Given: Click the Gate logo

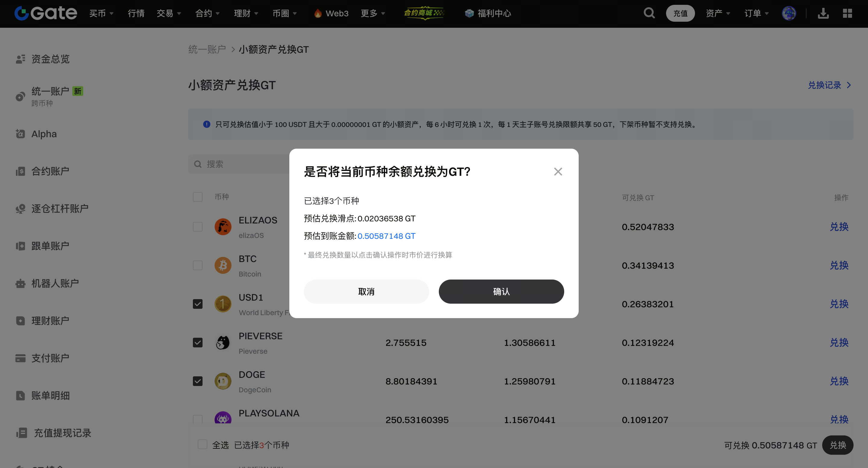Looking at the screenshot, I should [46, 13].
